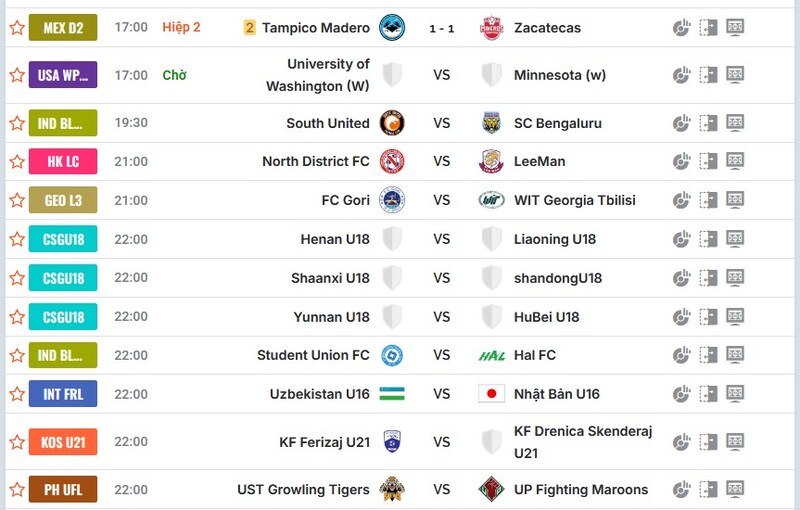The height and width of the screenshot is (510, 800).
Task: Favorite the Tampico Madero vs Zacatecas match
Action: [x=17, y=28]
